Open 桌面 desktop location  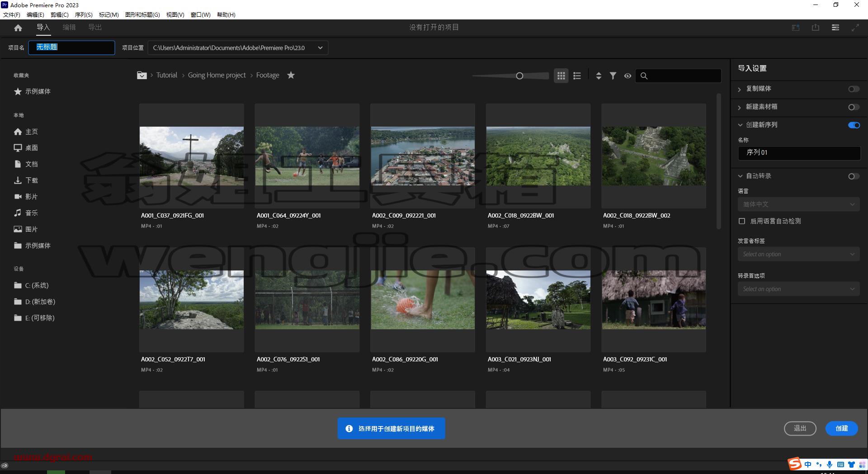click(26, 148)
